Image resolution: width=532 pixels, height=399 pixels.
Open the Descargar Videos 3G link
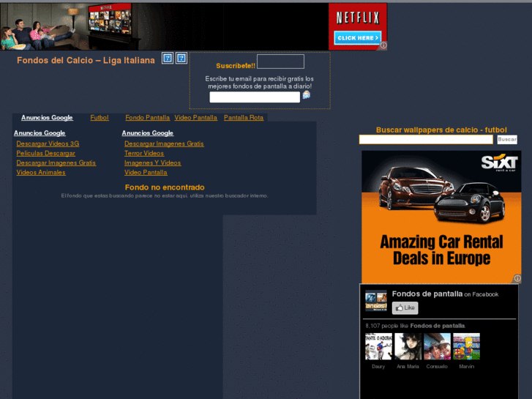click(x=48, y=143)
